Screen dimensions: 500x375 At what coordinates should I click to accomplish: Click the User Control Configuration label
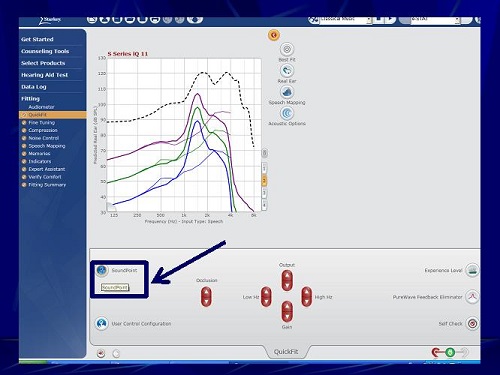(x=141, y=324)
